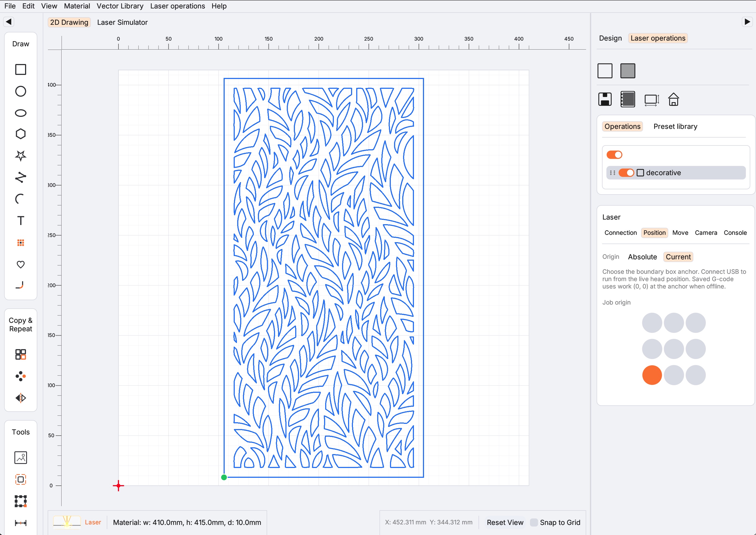Open the View menu

49,6
